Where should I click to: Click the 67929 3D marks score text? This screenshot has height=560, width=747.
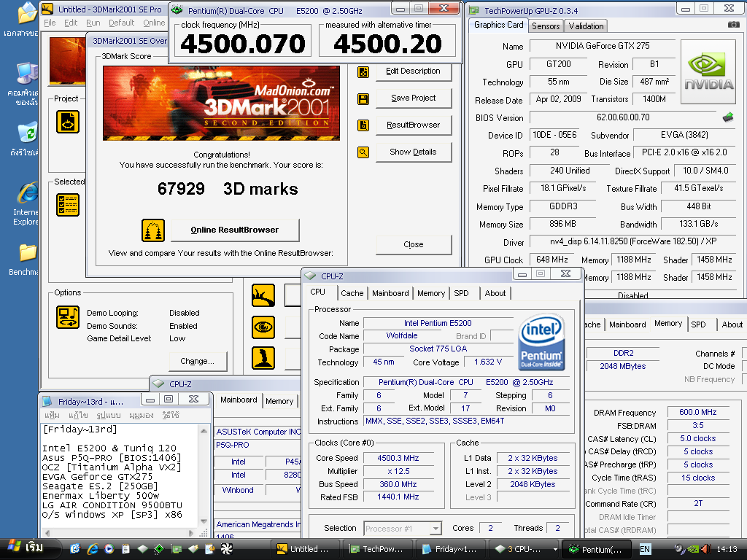click(228, 189)
